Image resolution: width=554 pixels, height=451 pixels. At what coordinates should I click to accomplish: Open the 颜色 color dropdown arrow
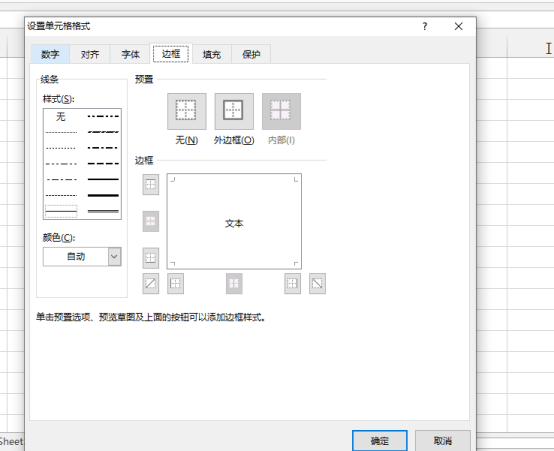[x=114, y=257]
